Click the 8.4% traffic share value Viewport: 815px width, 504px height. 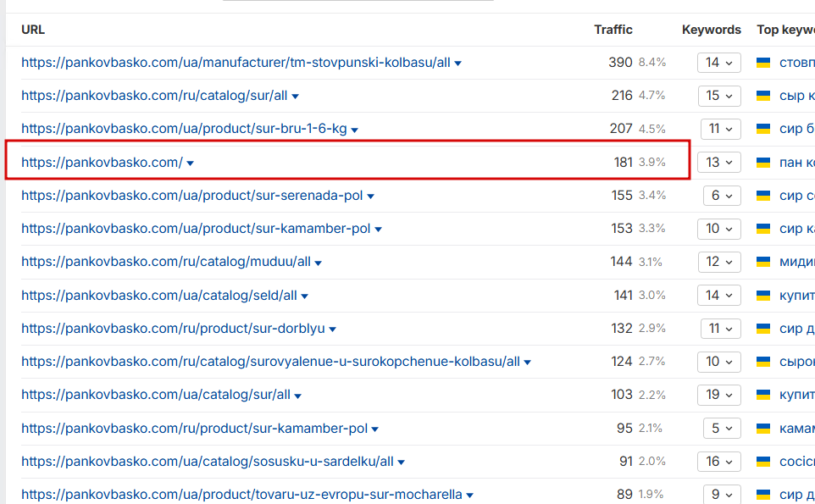[651, 63]
